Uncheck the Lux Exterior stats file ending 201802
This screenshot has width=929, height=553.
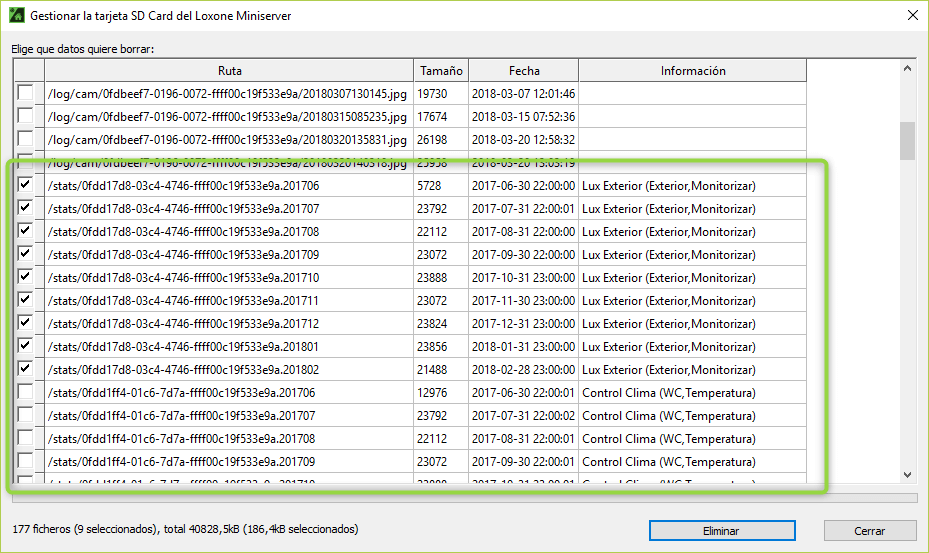[x=26, y=370]
